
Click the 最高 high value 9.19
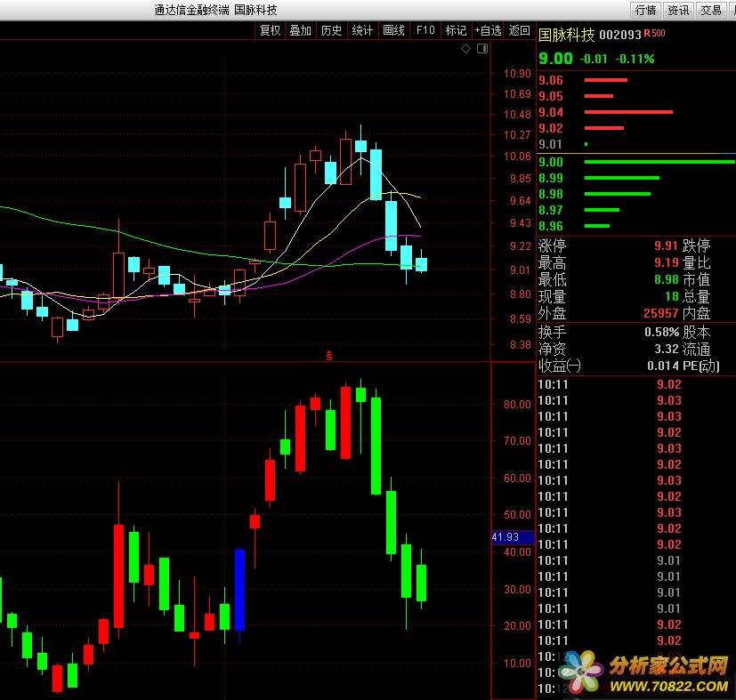click(x=667, y=262)
